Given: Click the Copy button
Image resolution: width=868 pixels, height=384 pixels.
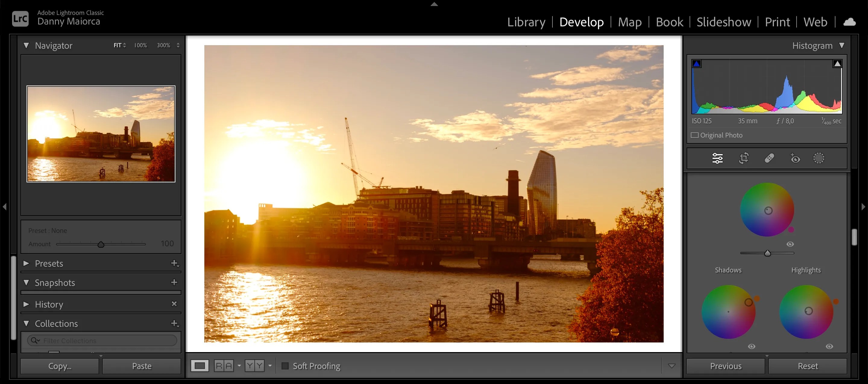Looking at the screenshot, I should click(59, 366).
